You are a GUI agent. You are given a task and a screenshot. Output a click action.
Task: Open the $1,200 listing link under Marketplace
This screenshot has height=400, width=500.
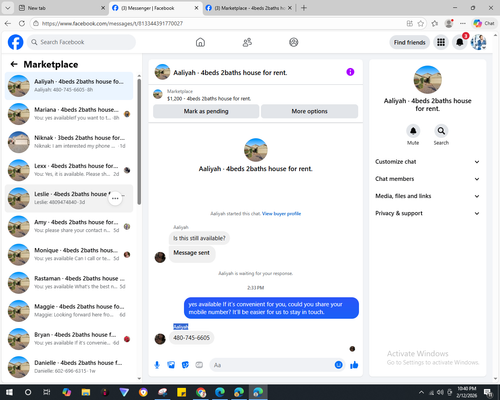coord(209,99)
